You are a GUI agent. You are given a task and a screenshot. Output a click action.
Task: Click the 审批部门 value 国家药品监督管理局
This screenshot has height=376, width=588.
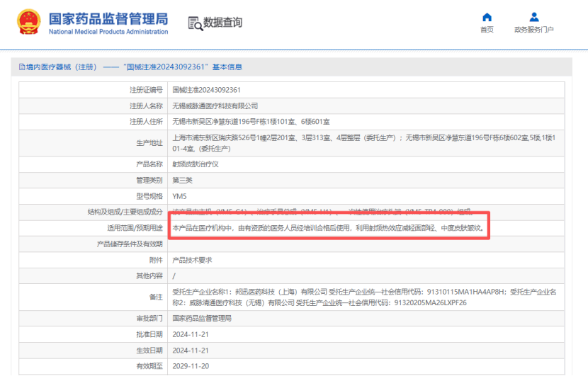(x=202, y=319)
